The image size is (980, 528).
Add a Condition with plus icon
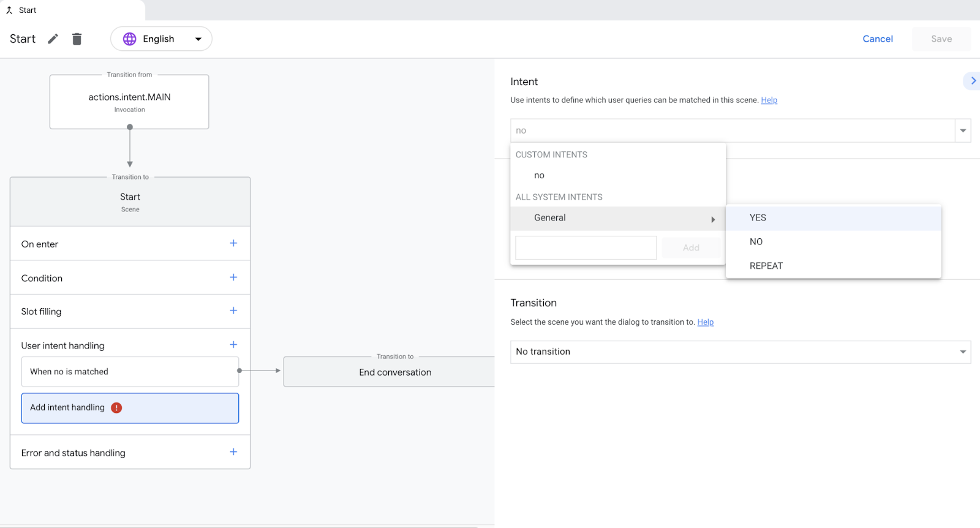click(233, 277)
